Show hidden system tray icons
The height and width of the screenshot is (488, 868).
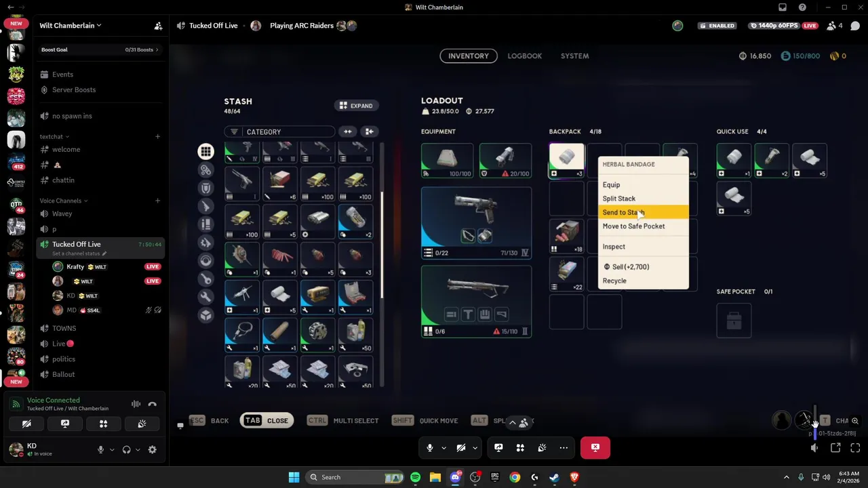(786, 477)
